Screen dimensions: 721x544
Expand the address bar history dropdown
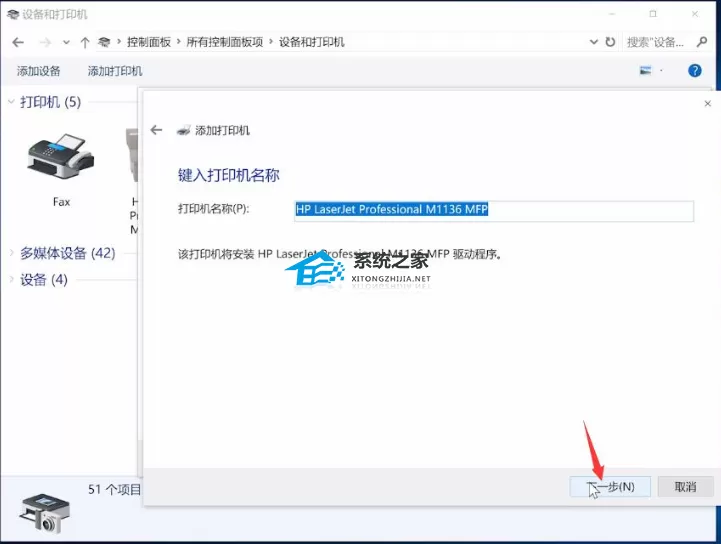tap(594, 42)
